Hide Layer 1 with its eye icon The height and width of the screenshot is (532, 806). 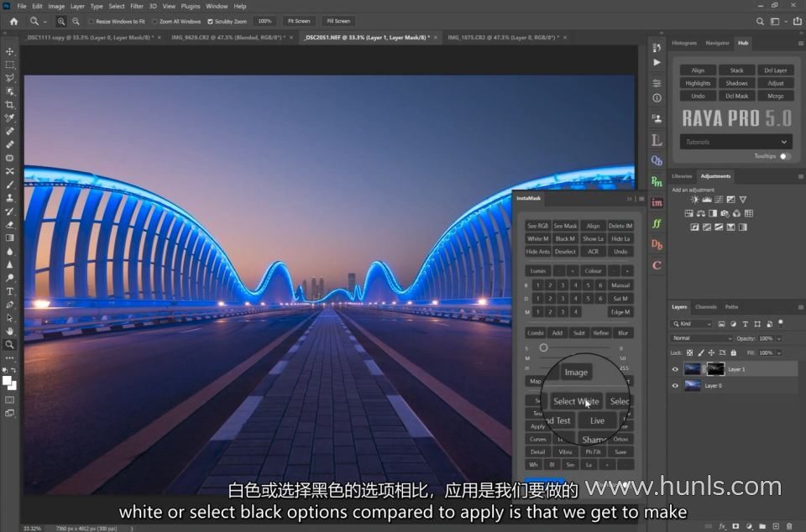(675, 368)
